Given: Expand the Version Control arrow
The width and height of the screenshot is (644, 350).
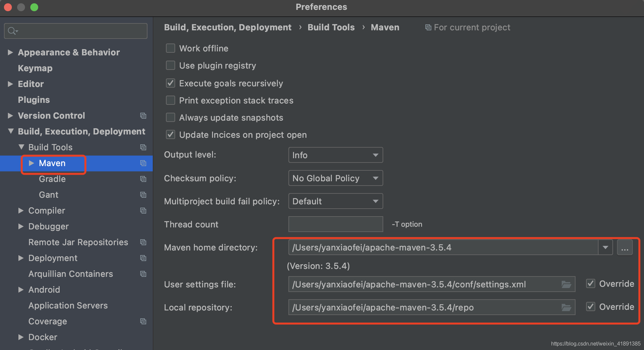Looking at the screenshot, I should 11,116.
